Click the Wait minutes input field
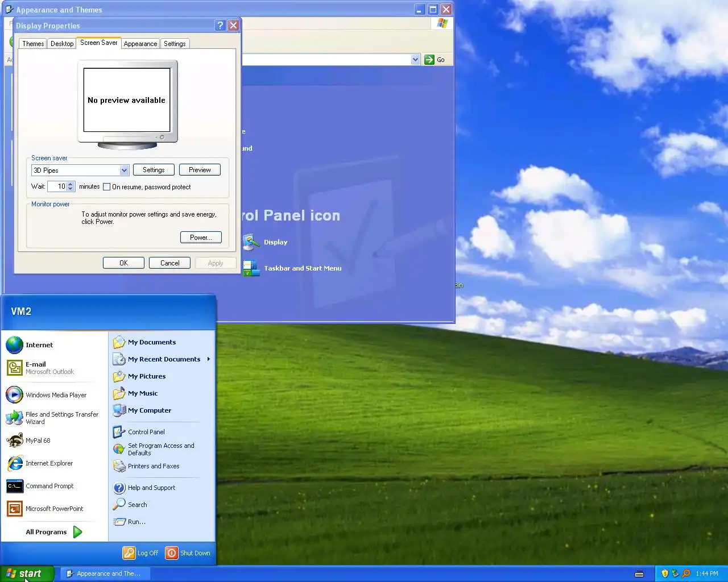 57,186
